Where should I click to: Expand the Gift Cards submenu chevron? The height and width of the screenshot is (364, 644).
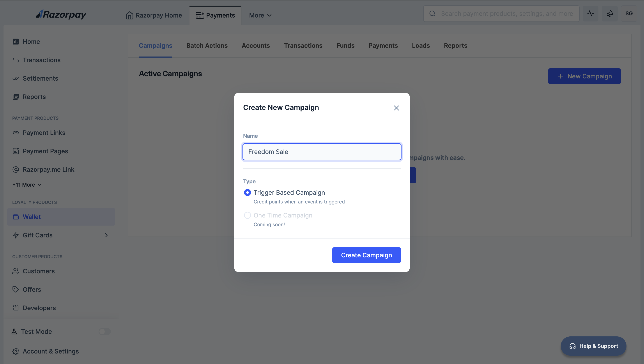point(106,235)
